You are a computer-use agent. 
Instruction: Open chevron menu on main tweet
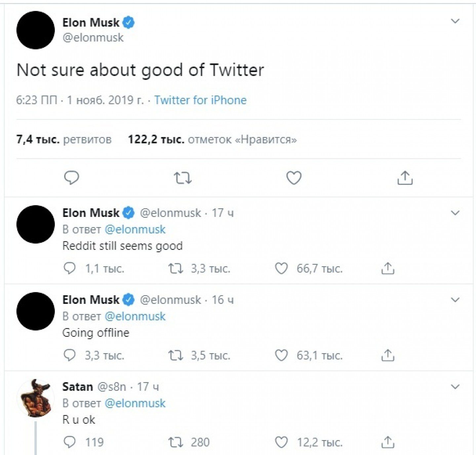point(455,21)
